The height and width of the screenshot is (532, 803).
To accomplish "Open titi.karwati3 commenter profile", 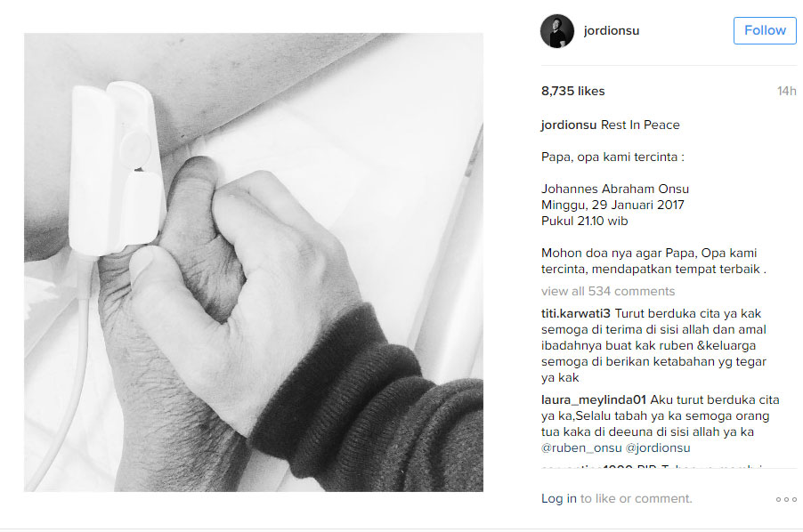I will 576,313.
